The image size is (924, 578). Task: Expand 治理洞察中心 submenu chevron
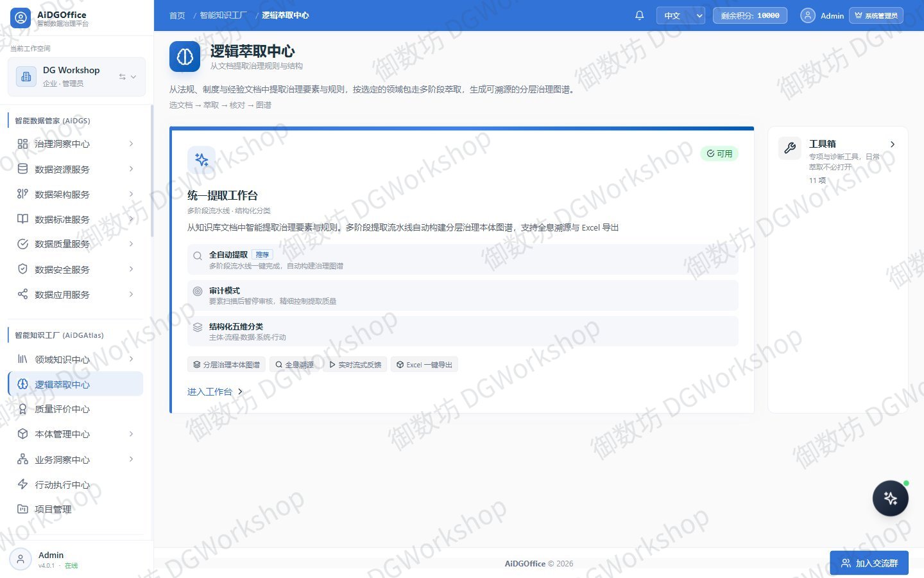[x=131, y=144]
